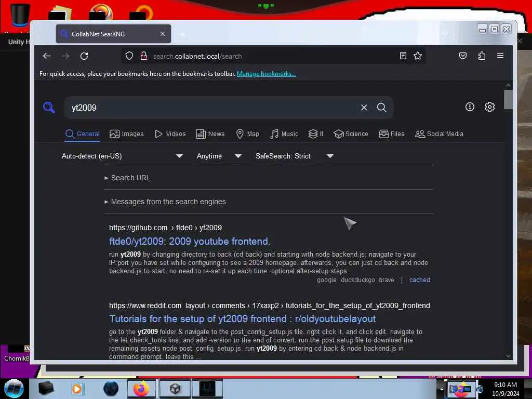Viewport: 532px width, 399px height.
Task: Switch to the Social Media search tab
Action: click(x=439, y=134)
